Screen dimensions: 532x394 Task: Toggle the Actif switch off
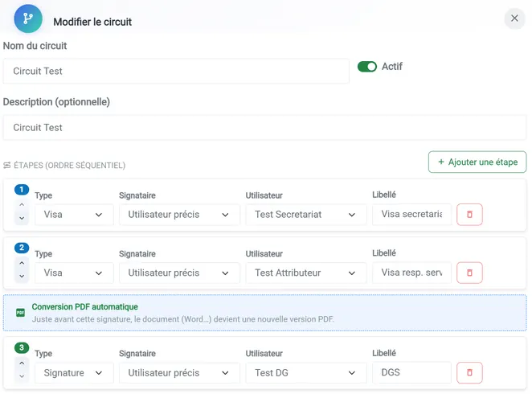pyautogui.click(x=367, y=67)
